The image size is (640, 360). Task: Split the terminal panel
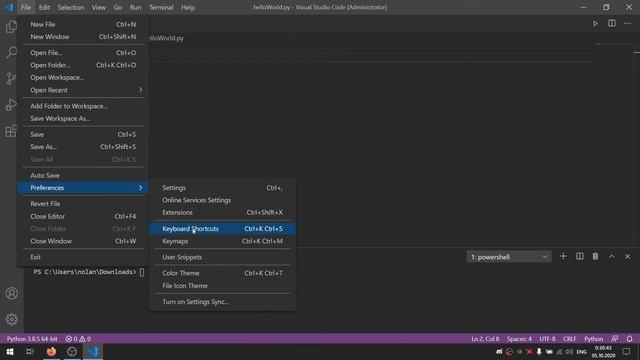pos(580,256)
